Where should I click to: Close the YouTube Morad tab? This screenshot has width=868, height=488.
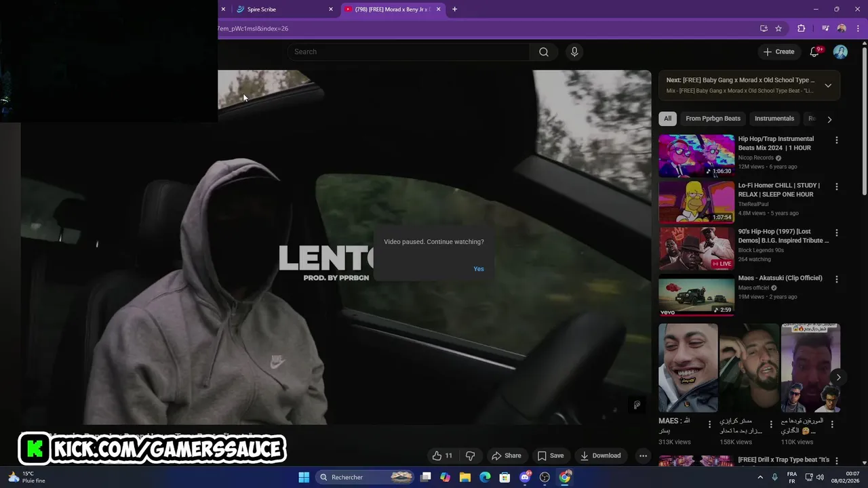coord(439,9)
